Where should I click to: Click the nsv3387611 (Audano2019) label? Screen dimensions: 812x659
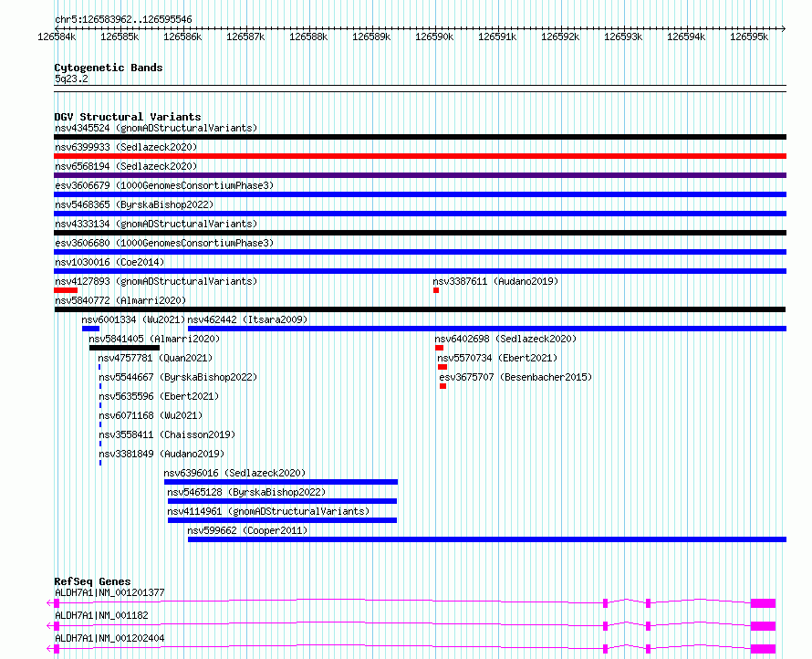495,281
